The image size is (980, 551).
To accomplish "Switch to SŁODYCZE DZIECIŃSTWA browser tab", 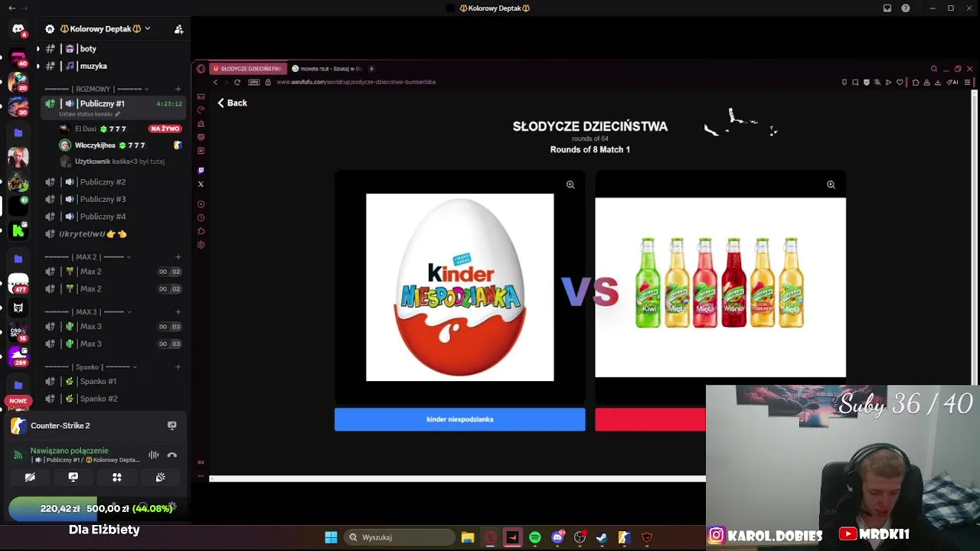I will tap(247, 69).
